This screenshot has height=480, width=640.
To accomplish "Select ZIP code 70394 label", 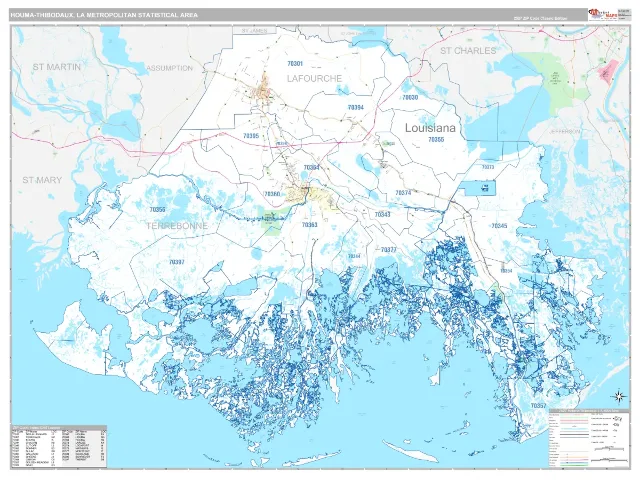I will 356,107.
